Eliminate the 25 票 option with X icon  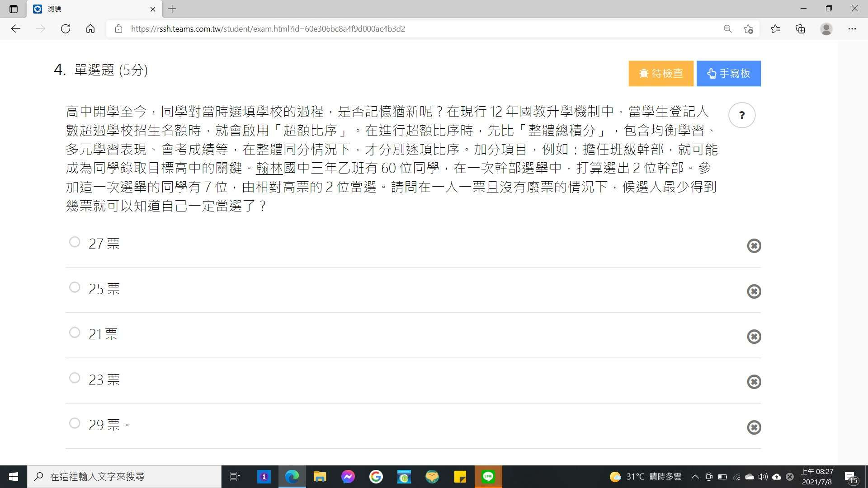pos(754,291)
